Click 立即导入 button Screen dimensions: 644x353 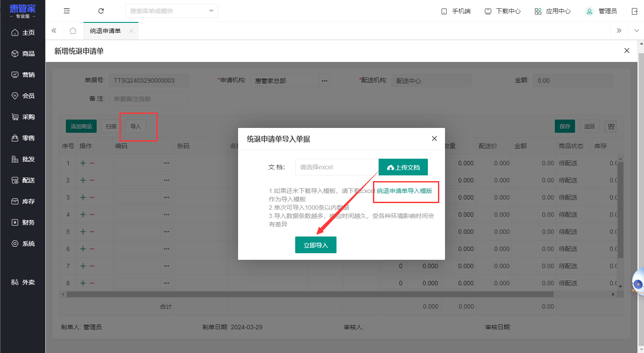pyautogui.click(x=316, y=245)
